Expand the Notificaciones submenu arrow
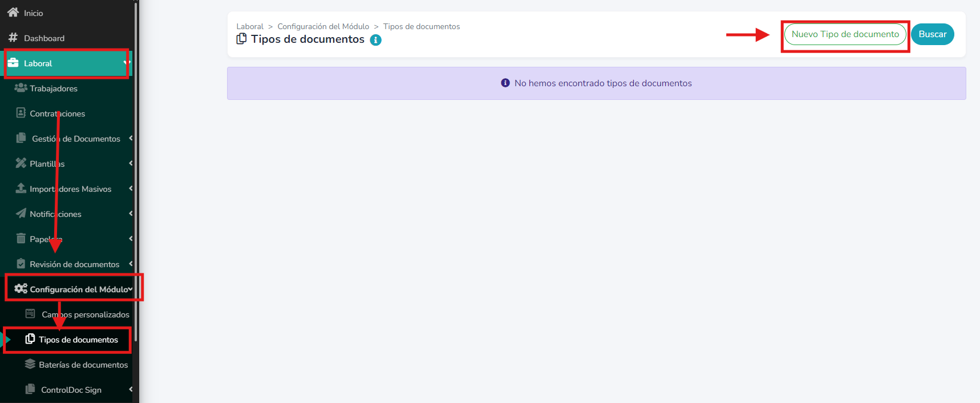Viewport: 980px width, 403px height. tap(131, 213)
